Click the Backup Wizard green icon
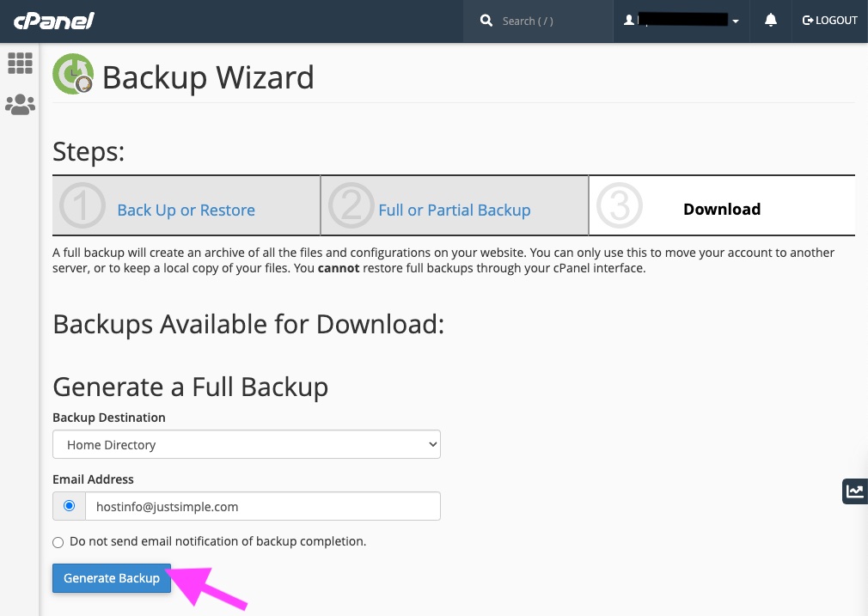This screenshot has height=616, width=868. click(x=72, y=74)
